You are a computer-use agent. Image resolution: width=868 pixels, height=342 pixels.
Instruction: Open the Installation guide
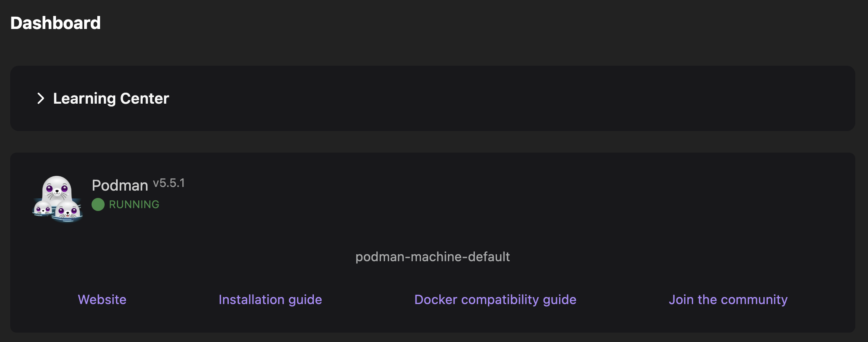coord(270,299)
